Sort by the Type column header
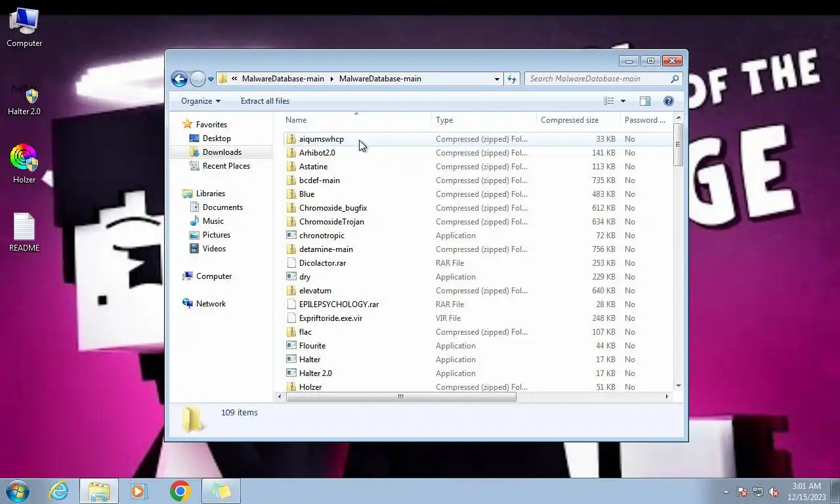The width and height of the screenshot is (840, 504). click(x=484, y=120)
